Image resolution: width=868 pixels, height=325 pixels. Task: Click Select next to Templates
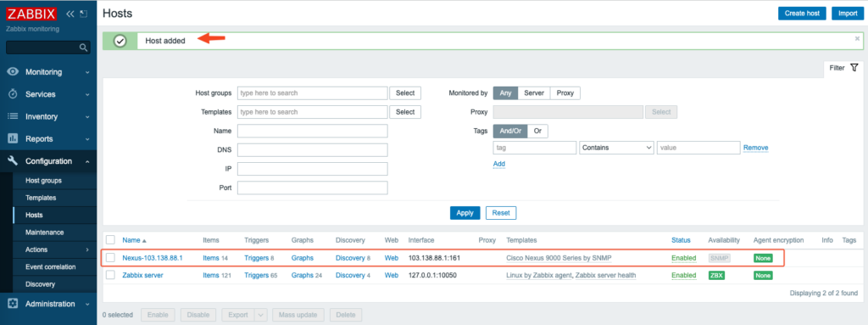[x=405, y=112]
